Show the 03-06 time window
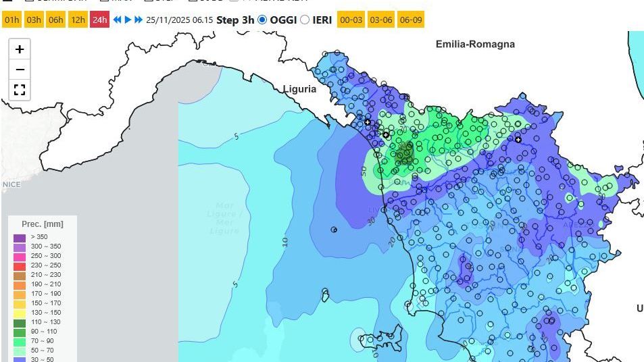Screen dimensions: 644x362 tap(381, 20)
